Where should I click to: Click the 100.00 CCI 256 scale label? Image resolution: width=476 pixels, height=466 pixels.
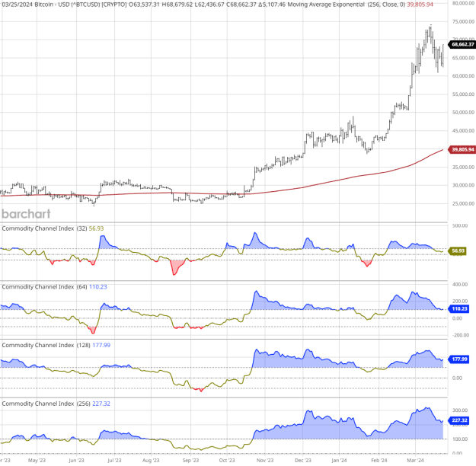coord(460,439)
